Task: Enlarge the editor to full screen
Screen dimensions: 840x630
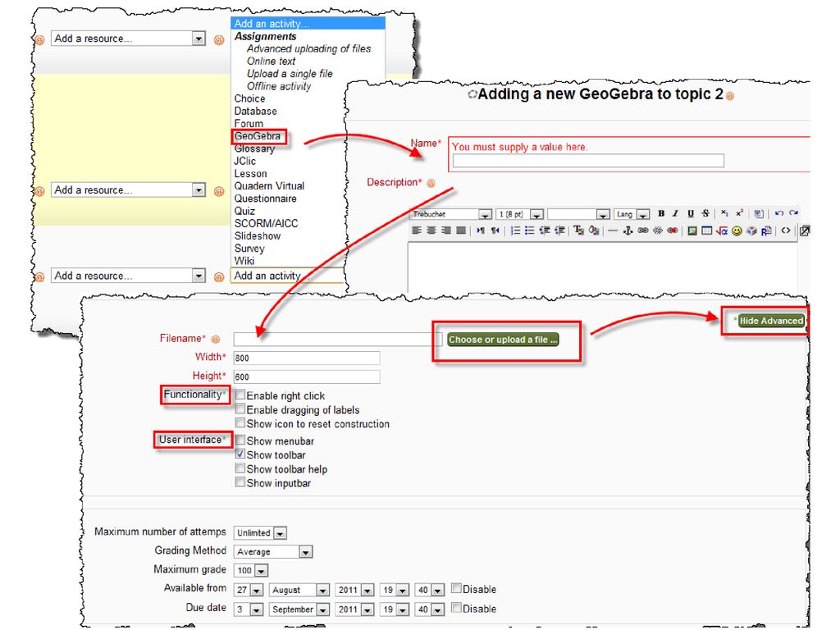Action: pos(804,231)
